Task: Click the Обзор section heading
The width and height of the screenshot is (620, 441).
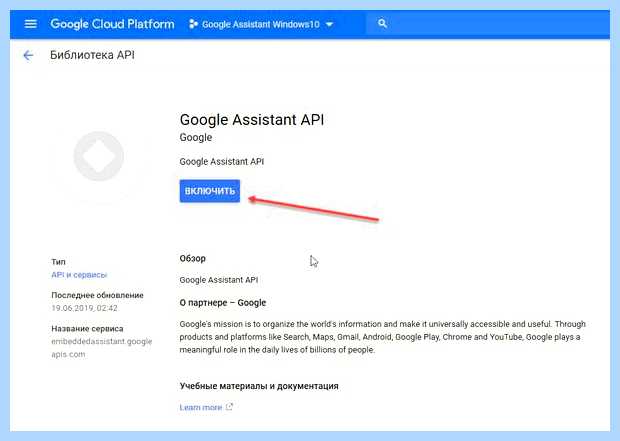Action: click(193, 258)
